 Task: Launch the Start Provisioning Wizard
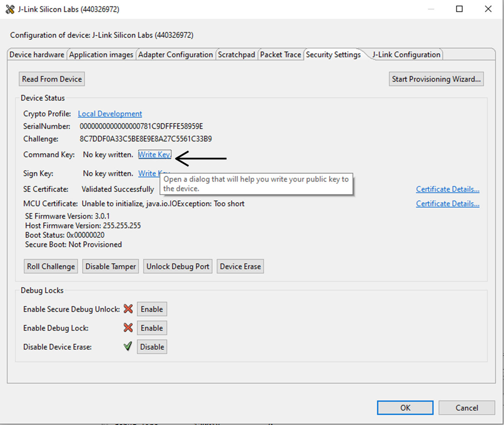coord(436,79)
